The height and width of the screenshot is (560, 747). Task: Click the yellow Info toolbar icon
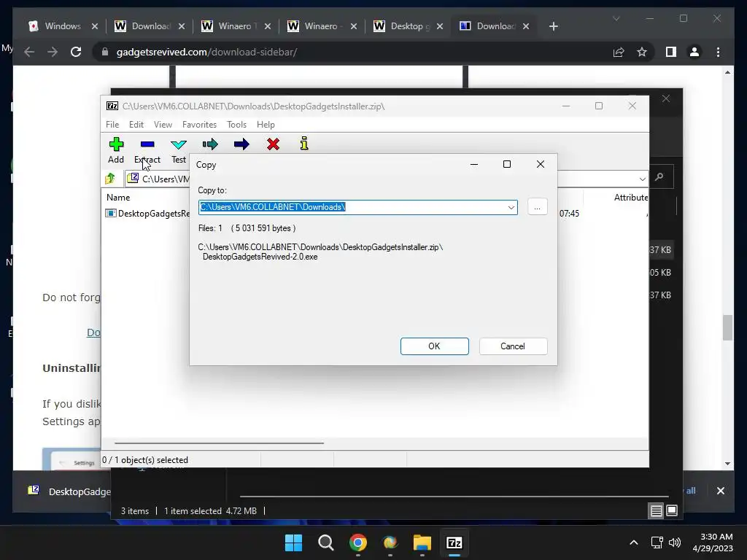tap(304, 144)
